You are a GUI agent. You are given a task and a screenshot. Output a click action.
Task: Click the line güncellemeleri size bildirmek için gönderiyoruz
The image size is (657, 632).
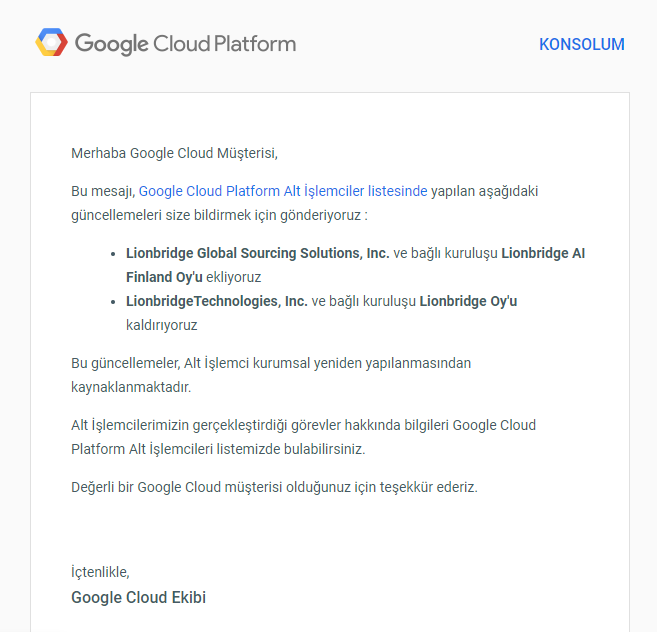click(219, 215)
